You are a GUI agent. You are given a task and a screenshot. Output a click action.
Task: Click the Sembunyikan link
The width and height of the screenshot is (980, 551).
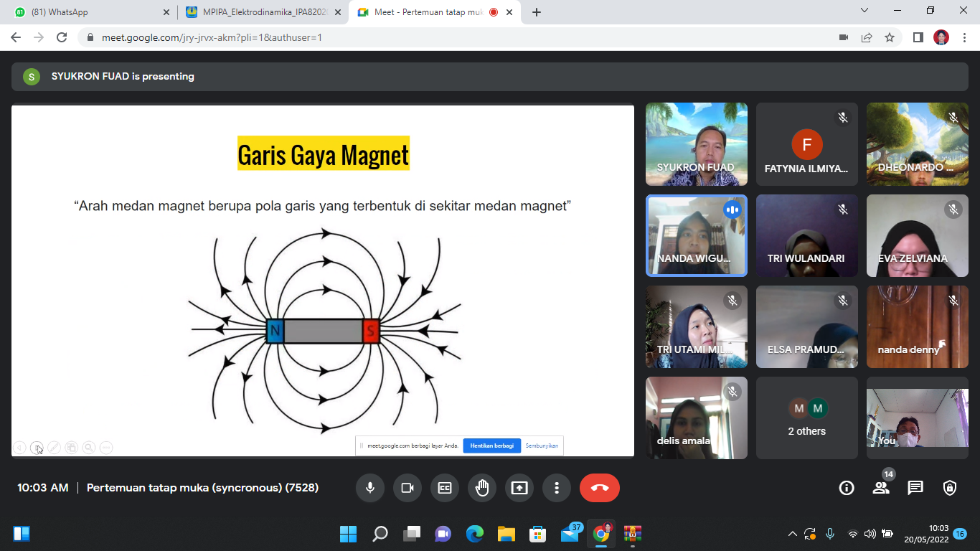pyautogui.click(x=542, y=446)
